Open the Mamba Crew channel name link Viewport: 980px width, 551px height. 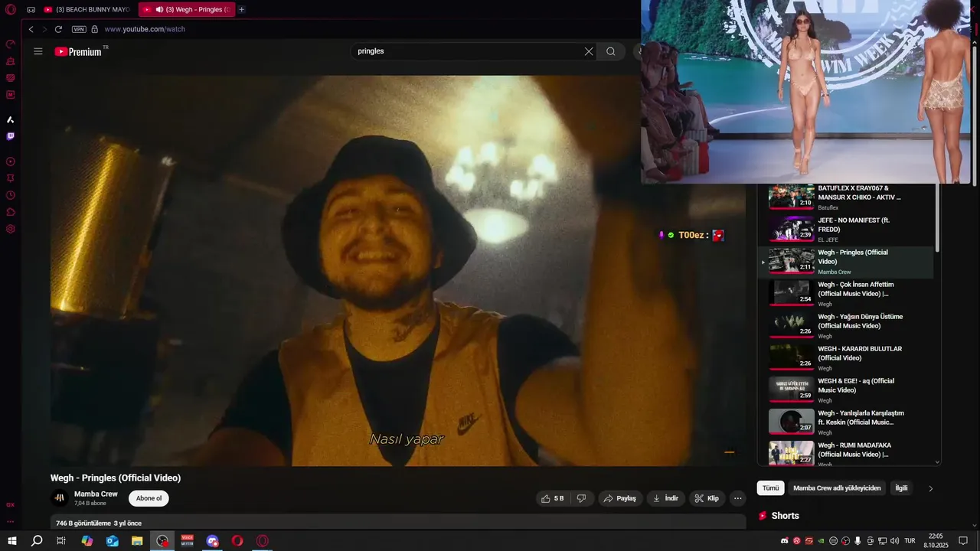coord(96,494)
